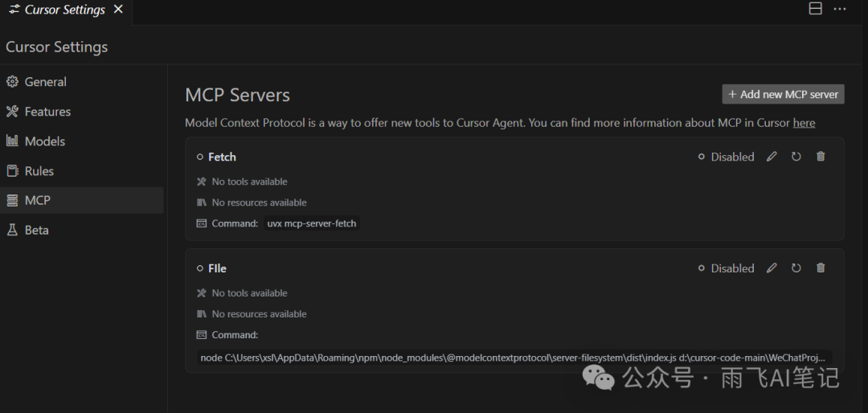The height and width of the screenshot is (413, 868).
Task: Click the Fetch 'No tools available' text
Action: pos(250,182)
